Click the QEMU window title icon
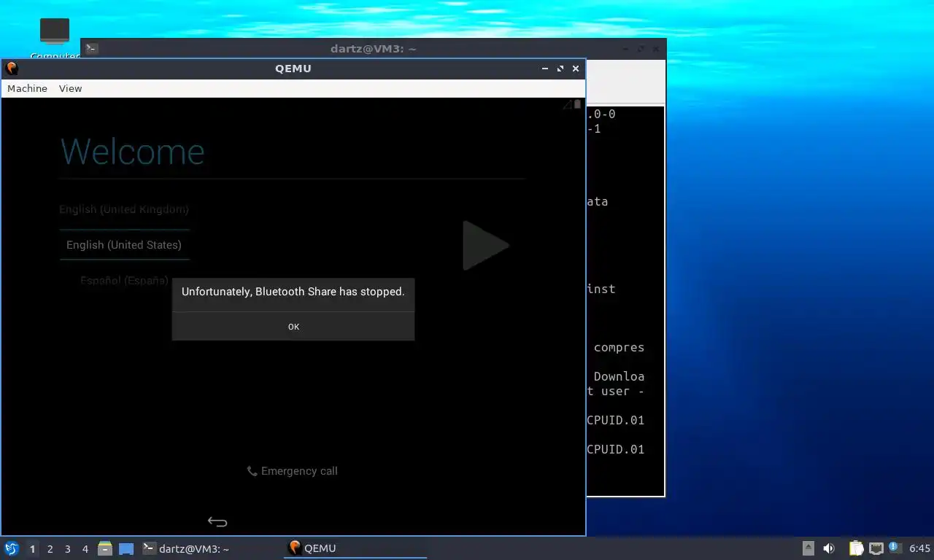 click(x=12, y=69)
